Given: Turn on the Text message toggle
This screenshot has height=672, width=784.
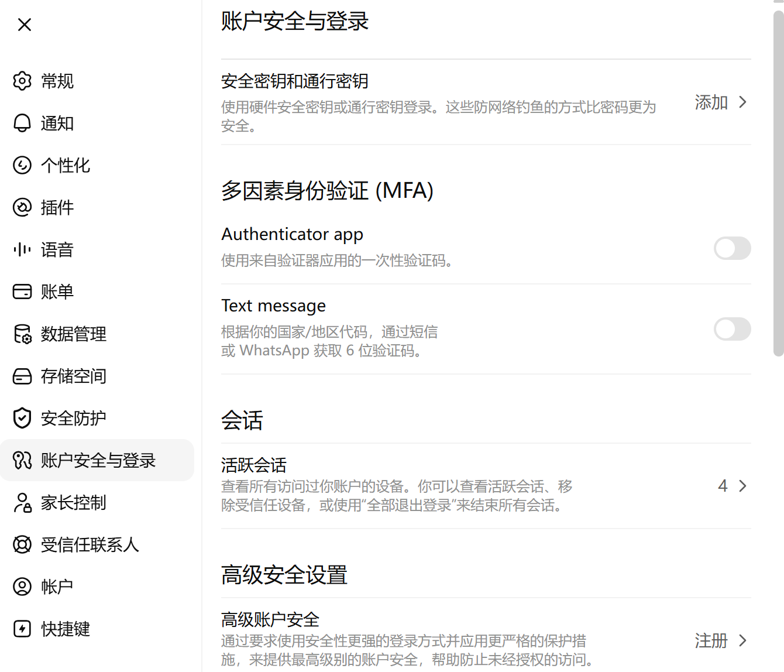Looking at the screenshot, I should click(732, 329).
